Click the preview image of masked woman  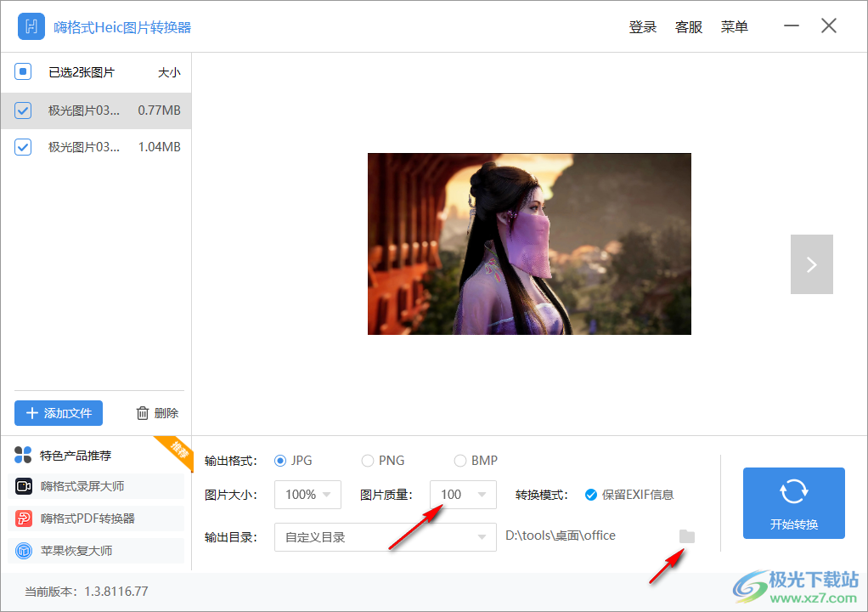[x=529, y=244]
